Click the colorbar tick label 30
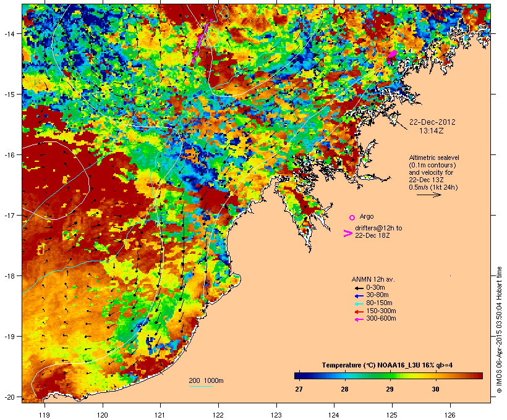The image size is (507, 420). click(435, 389)
